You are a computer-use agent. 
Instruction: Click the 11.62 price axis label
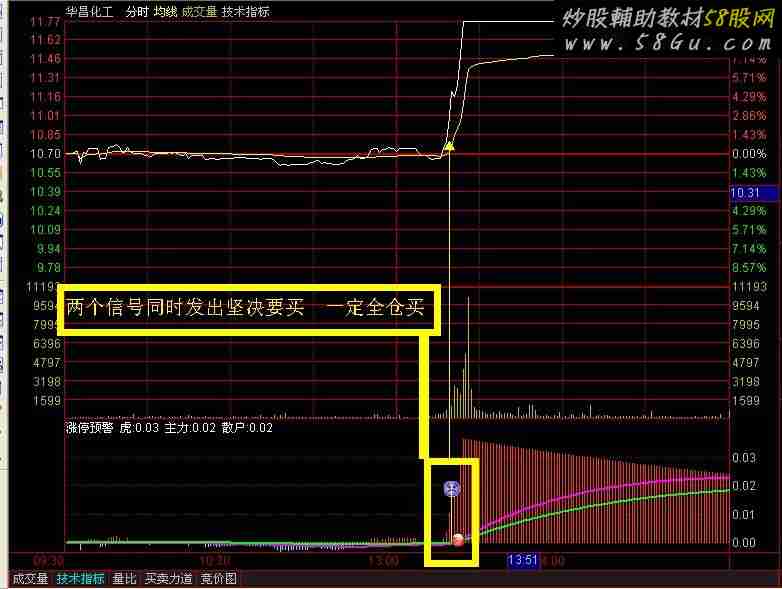pos(45,40)
